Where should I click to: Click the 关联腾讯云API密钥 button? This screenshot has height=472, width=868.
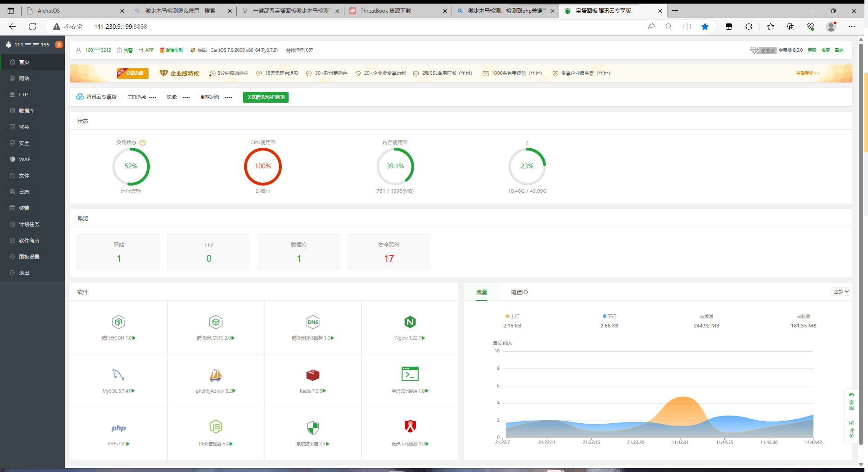tap(266, 97)
